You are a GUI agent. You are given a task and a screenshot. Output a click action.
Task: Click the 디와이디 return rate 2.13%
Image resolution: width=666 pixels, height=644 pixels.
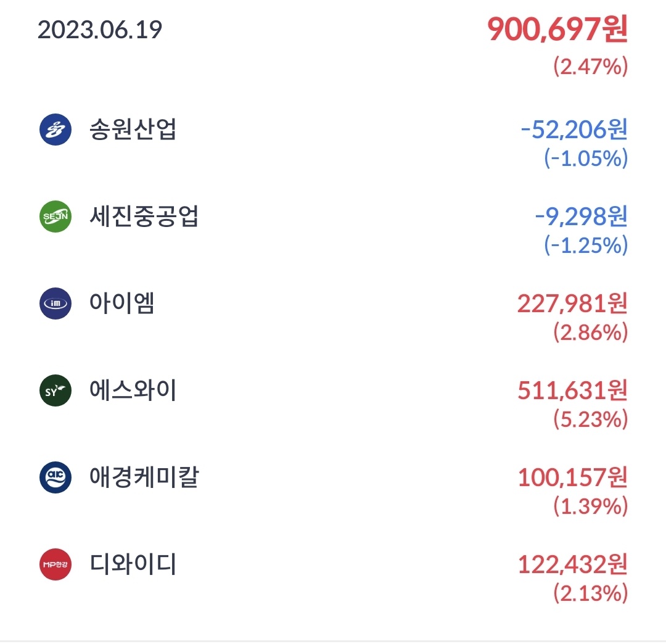point(590,593)
